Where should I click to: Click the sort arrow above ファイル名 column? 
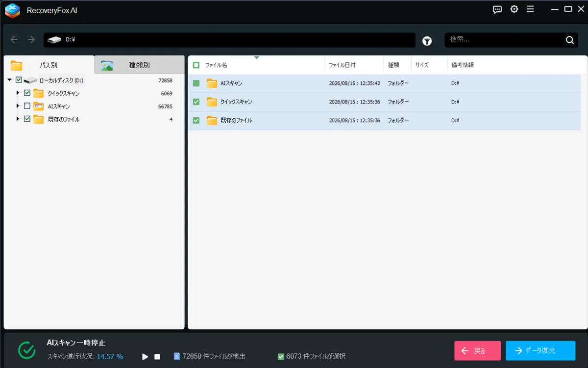pyautogui.click(x=256, y=57)
